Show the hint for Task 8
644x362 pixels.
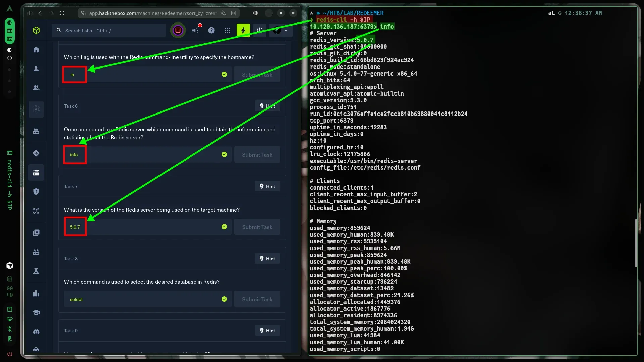pos(267,259)
